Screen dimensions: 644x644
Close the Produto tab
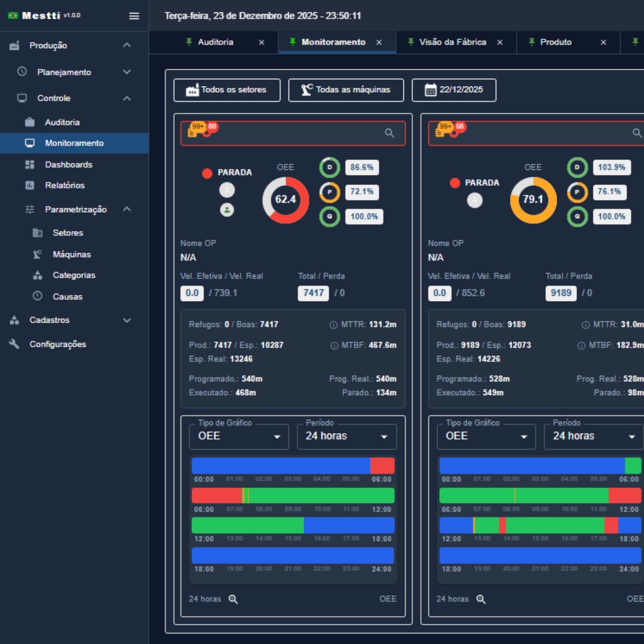point(603,42)
